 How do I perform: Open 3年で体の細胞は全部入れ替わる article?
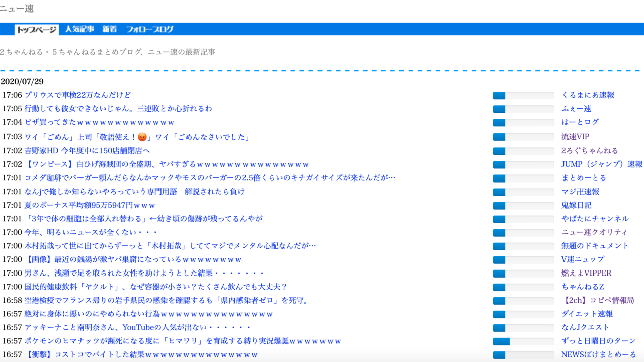coord(143,219)
